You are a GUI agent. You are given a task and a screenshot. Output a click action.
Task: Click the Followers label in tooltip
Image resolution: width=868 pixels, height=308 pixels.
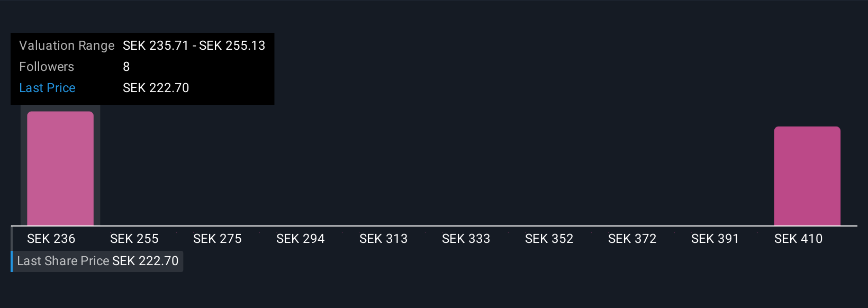point(47,67)
